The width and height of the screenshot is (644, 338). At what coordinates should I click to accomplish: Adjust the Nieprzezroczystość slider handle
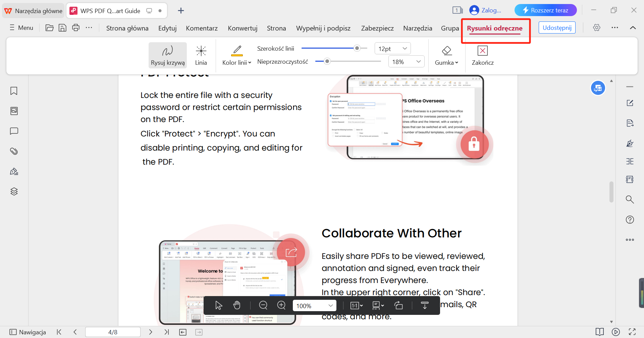(327, 61)
